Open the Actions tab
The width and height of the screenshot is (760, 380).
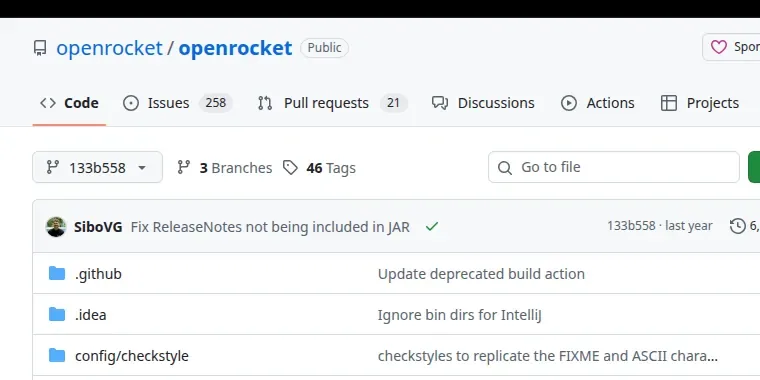click(x=598, y=103)
